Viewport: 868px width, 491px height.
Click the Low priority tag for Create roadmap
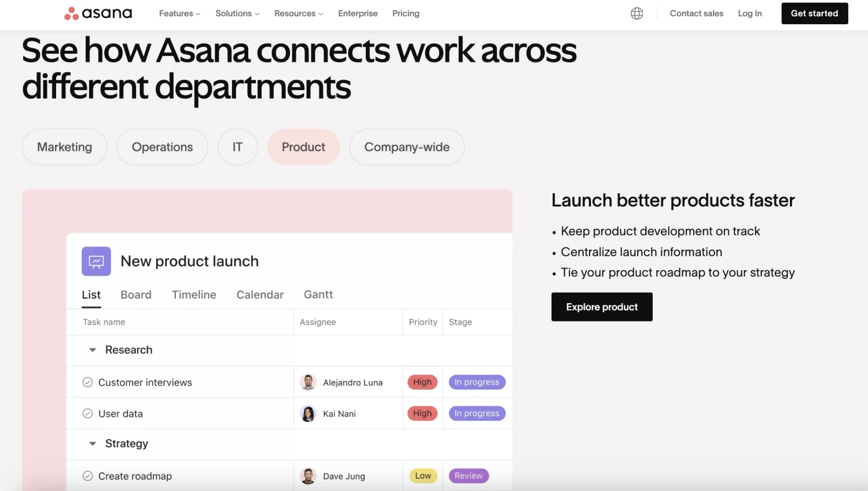tap(423, 476)
